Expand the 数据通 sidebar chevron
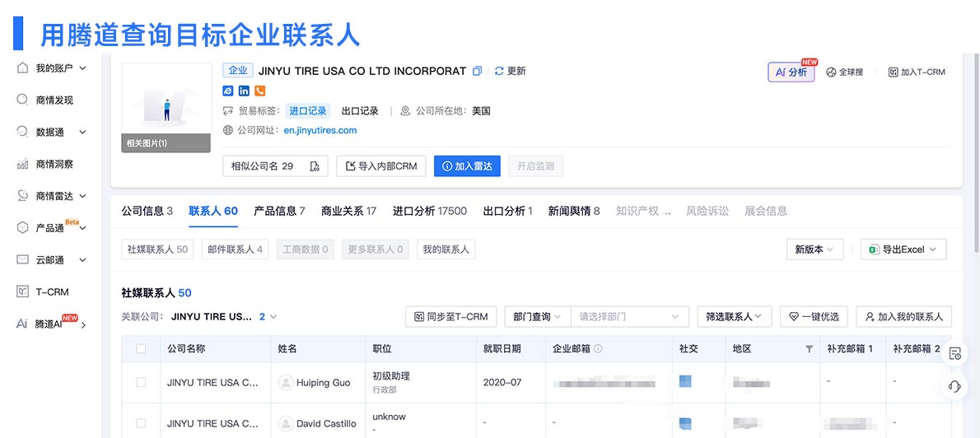Viewport: 980px width, 438px height. point(83,132)
